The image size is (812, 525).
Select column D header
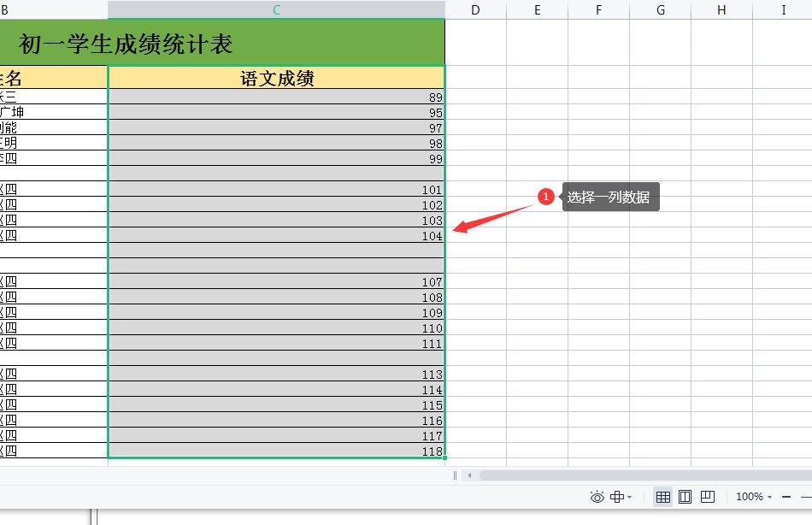[x=475, y=10]
